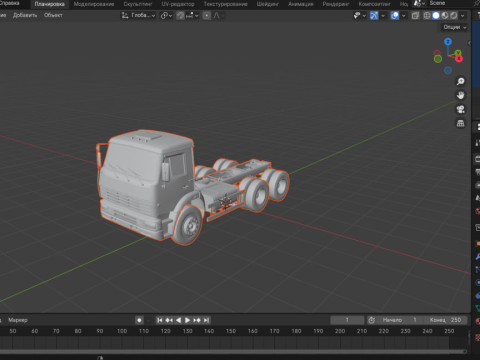Screen dimensions: 480x360
Task: Click the viewport zoom magnifier icon
Action: 460,81
